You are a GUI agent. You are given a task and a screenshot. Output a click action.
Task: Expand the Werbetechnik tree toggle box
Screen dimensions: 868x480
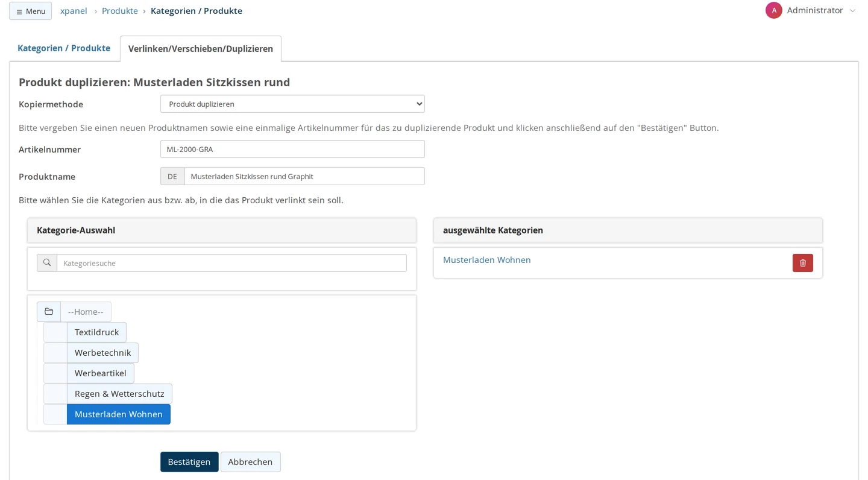pos(55,353)
